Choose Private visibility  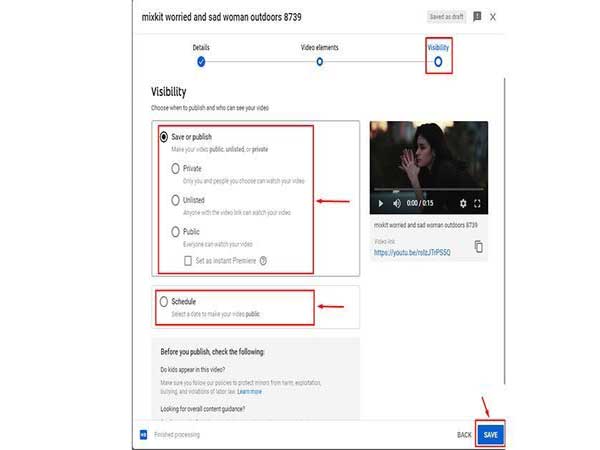pos(176,169)
